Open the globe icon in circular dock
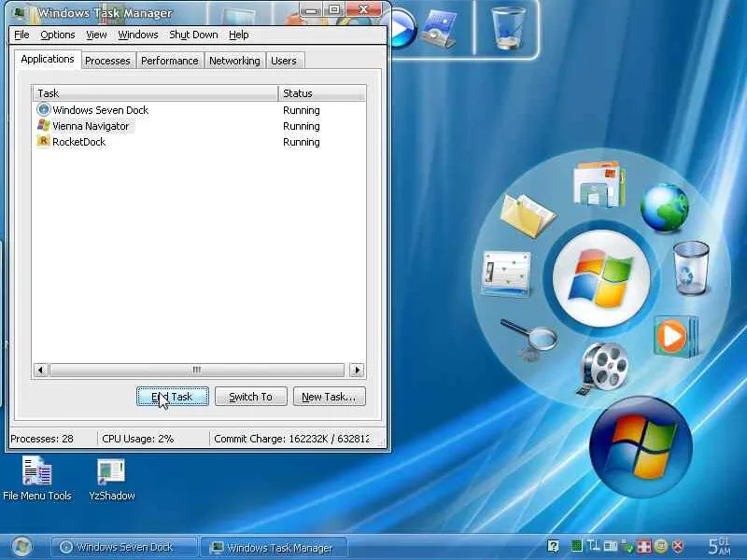Image resolution: width=747 pixels, height=560 pixels. [665, 207]
